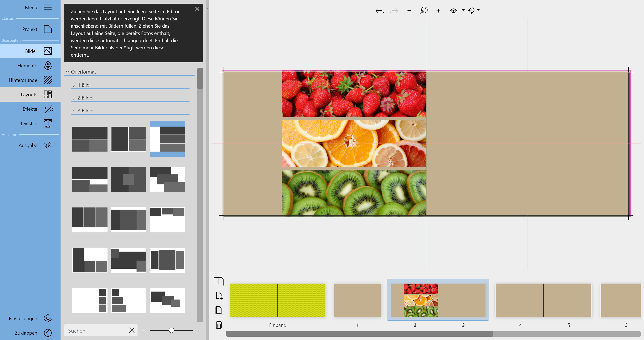This screenshot has height=340, width=644.
Task: Toggle the eye view options icon
Action: point(453,11)
